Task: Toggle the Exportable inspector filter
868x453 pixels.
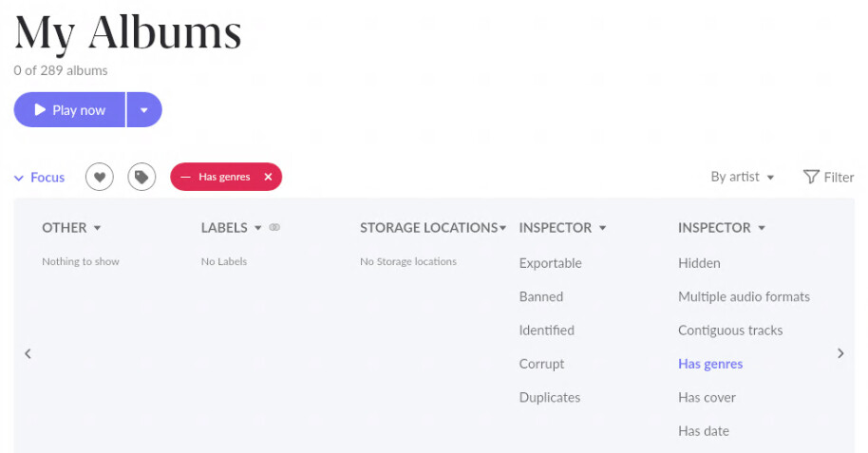Action: 550,263
